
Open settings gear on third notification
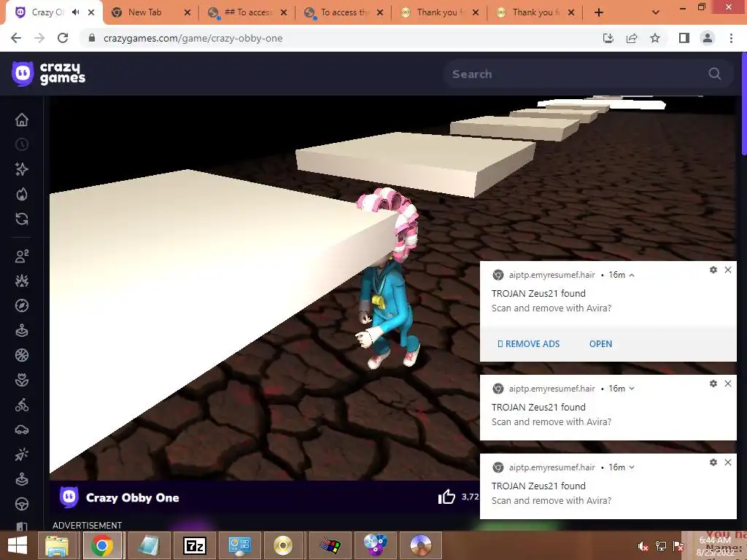click(713, 462)
